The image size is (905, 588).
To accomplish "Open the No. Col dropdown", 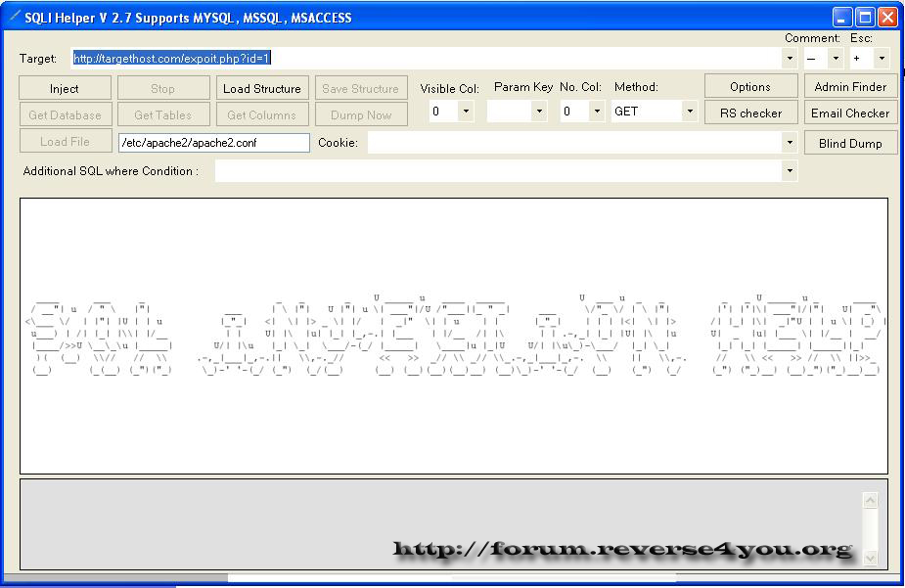I will (597, 111).
